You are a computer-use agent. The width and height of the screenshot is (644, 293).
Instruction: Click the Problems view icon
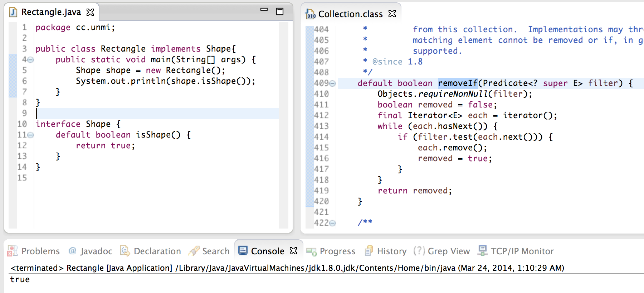[13, 251]
